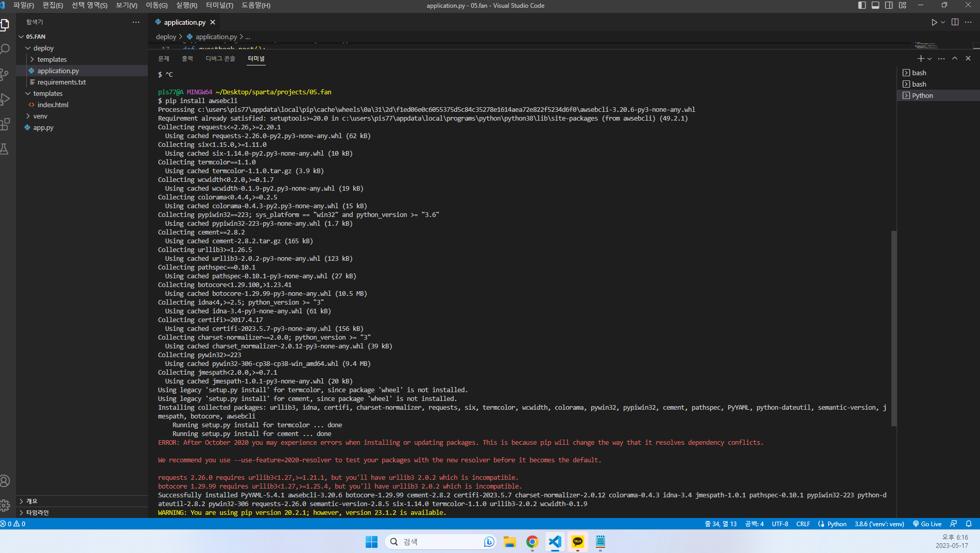Open the 터미널(T) menu
The width and height of the screenshot is (980, 553).
pos(219,5)
